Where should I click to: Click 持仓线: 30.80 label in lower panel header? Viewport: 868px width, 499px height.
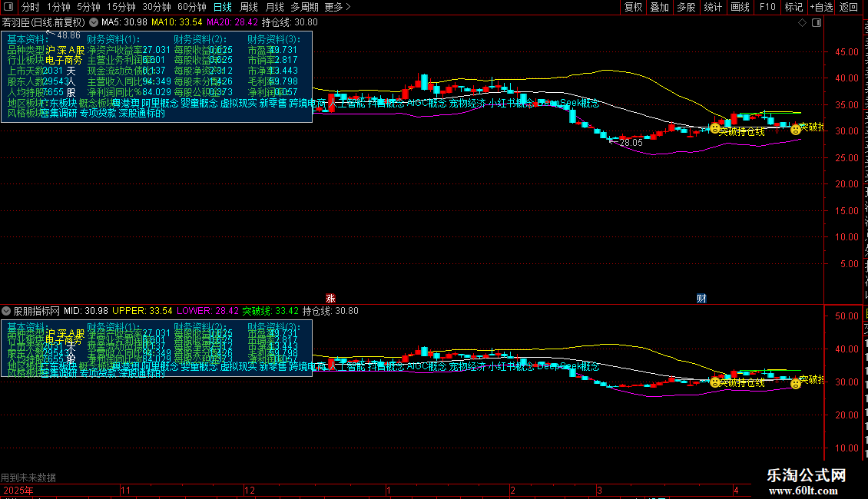330,311
